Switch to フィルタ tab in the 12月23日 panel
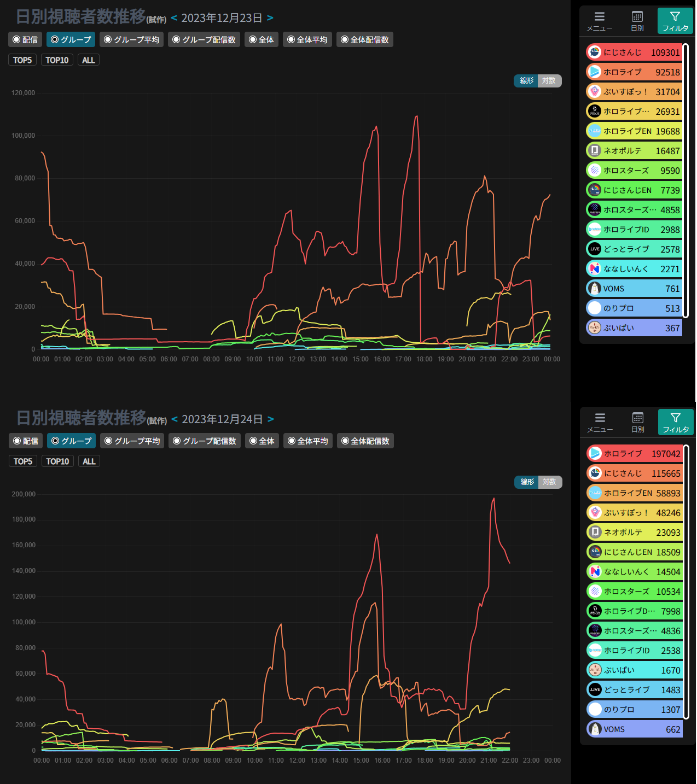Screen dimensions: 697x784 point(675,21)
